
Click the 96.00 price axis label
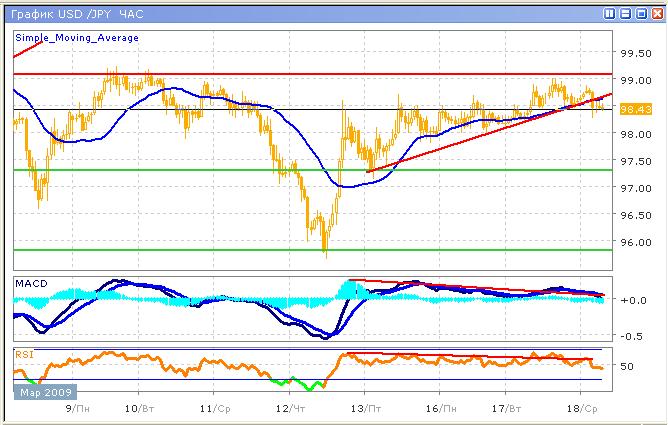tap(634, 242)
